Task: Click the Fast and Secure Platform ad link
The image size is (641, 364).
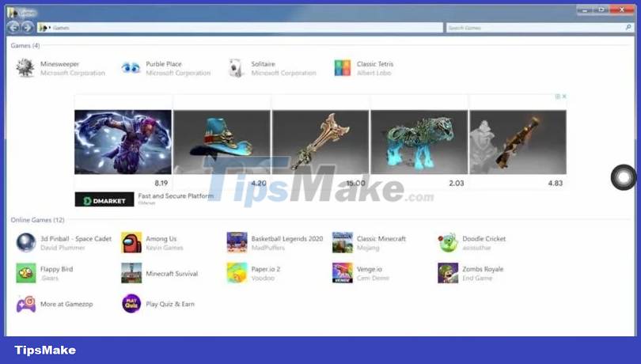Action: 176,196
